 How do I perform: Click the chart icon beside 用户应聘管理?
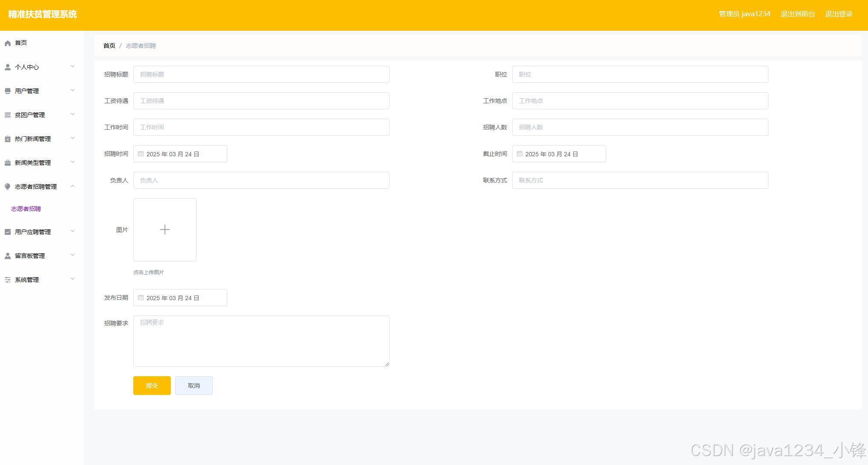8,232
